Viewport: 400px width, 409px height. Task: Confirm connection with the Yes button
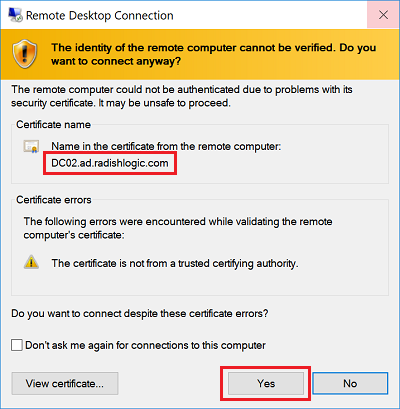[266, 383]
